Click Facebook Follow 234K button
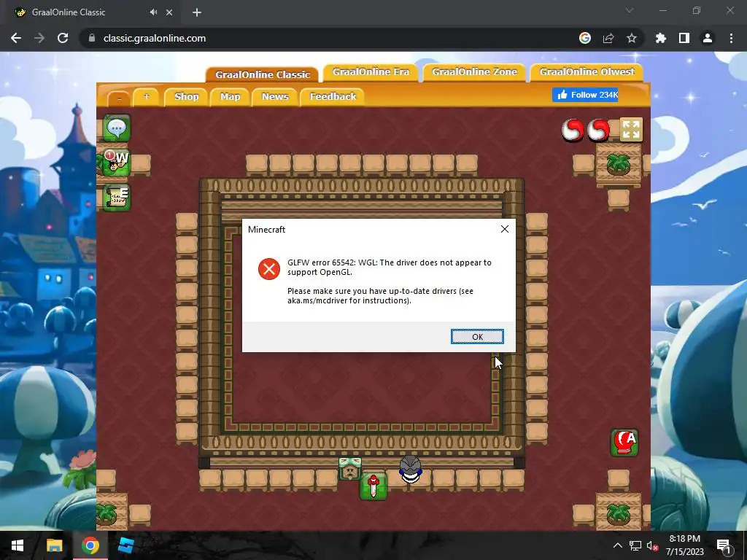The image size is (747, 560). click(585, 95)
